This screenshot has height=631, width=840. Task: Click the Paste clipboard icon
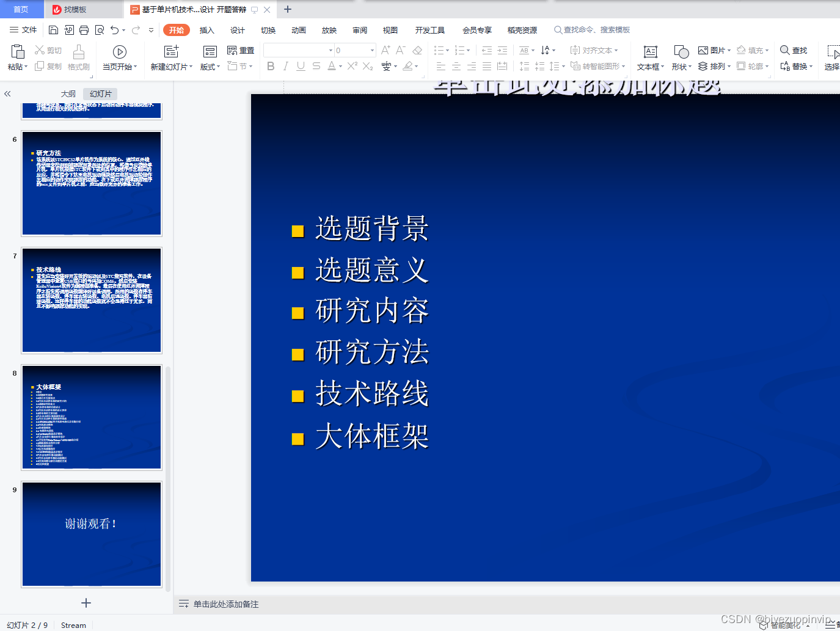pyautogui.click(x=18, y=52)
